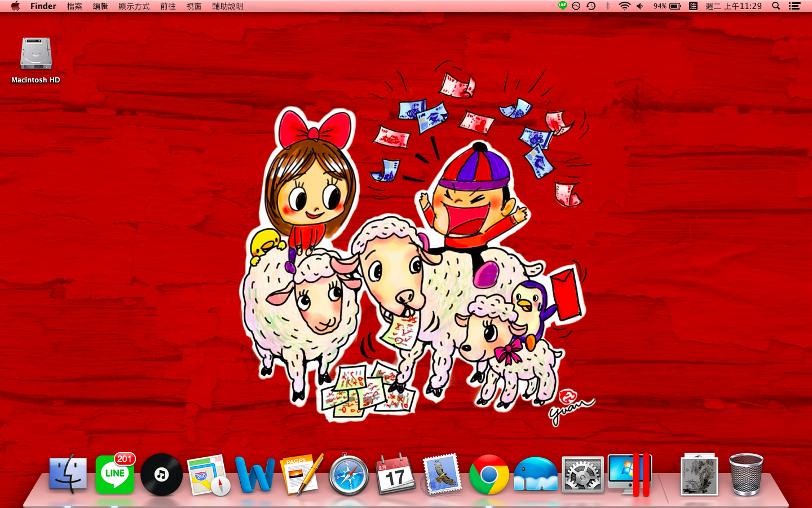
Task: Open the 注 input method menu
Action: (x=694, y=6)
